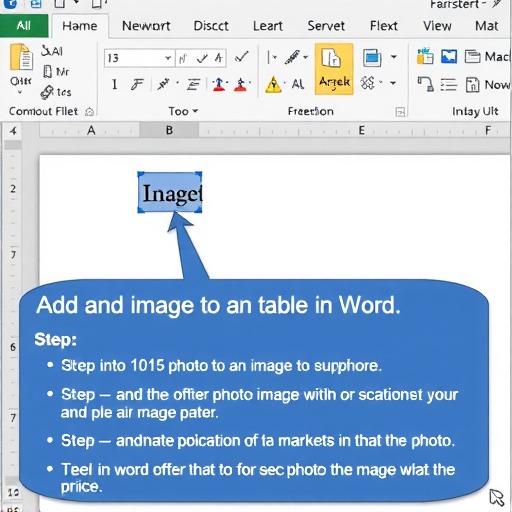Click the stylized F formatting icon
The width and height of the screenshot is (512, 512).
pos(137,84)
